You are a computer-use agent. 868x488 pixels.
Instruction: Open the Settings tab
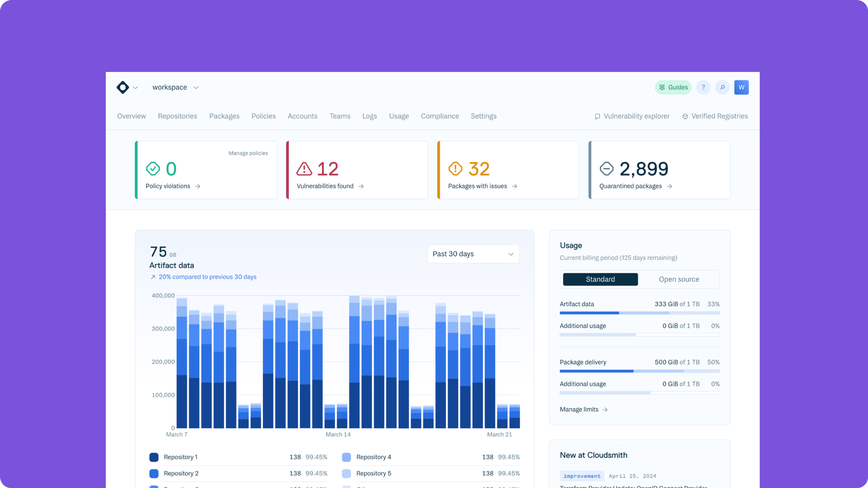(484, 116)
